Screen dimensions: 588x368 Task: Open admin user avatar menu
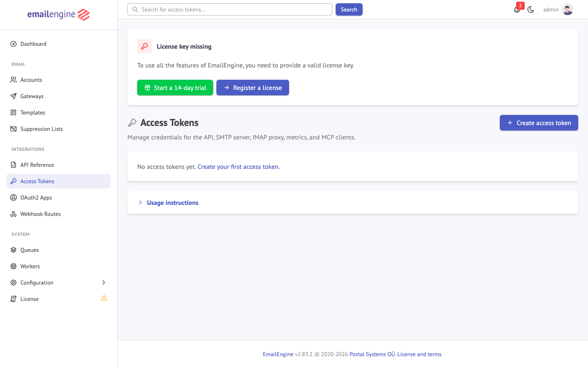568,9
